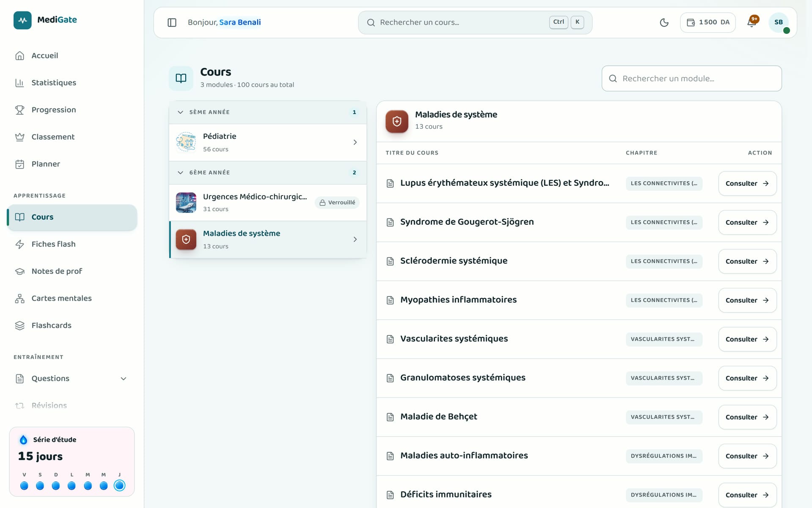Open the Planner calendar entry
The image size is (812, 508).
[72, 164]
